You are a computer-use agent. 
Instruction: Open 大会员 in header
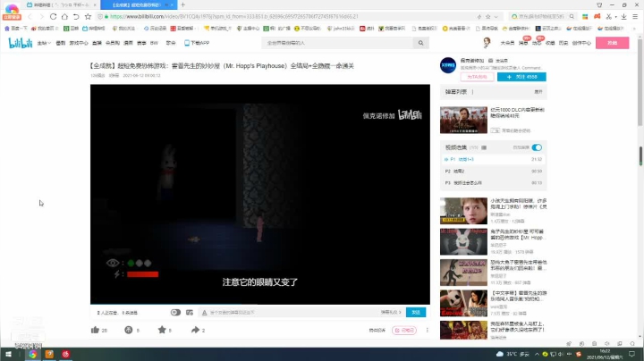pos(507,43)
